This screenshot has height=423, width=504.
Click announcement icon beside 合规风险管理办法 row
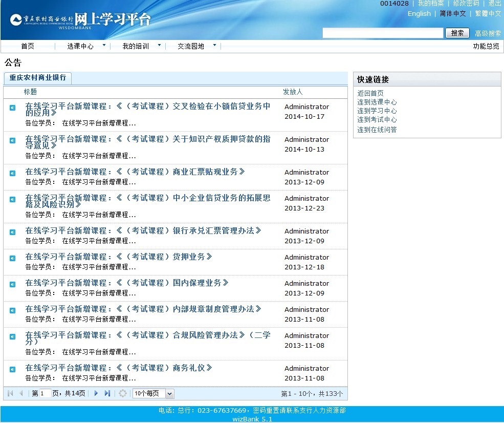[x=12, y=337]
